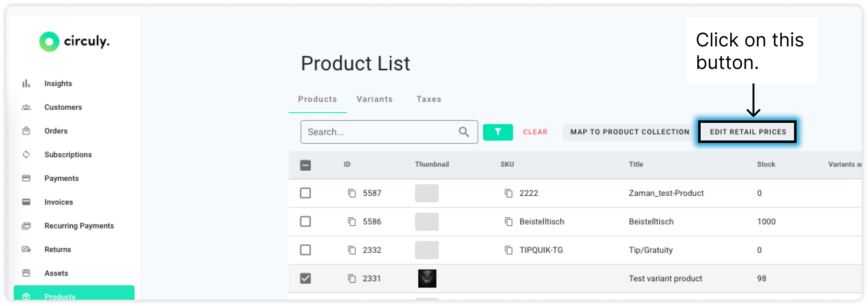
Task: Click the EDIT RETAIL PRICES button
Action: click(747, 132)
